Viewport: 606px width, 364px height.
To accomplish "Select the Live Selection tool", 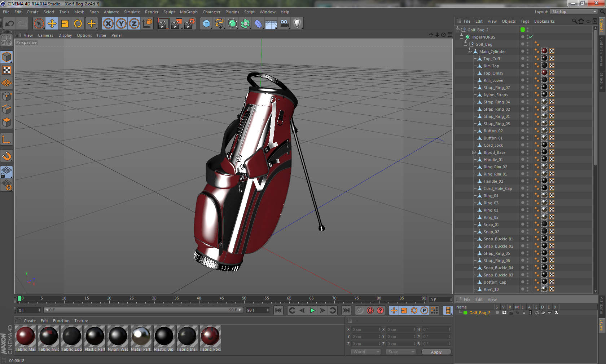I will point(39,24).
